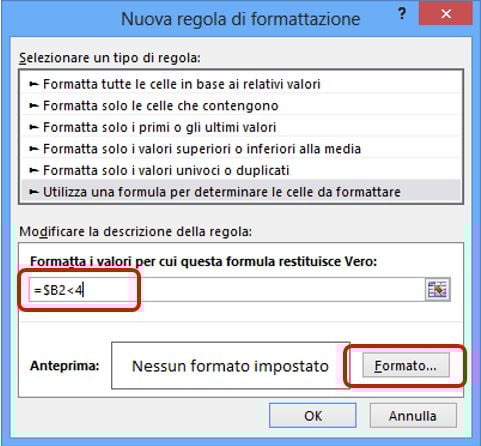Close the Nuova regola di formattazione dialog

point(445,14)
